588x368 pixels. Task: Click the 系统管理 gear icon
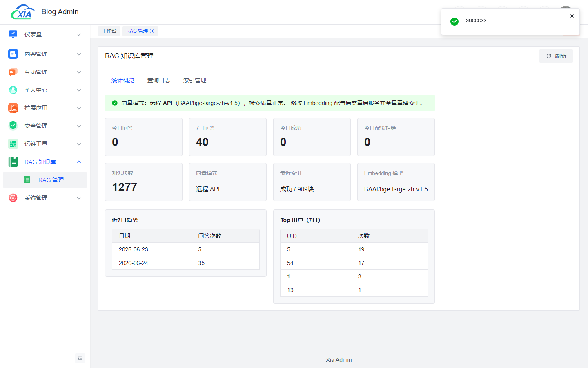tap(13, 198)
